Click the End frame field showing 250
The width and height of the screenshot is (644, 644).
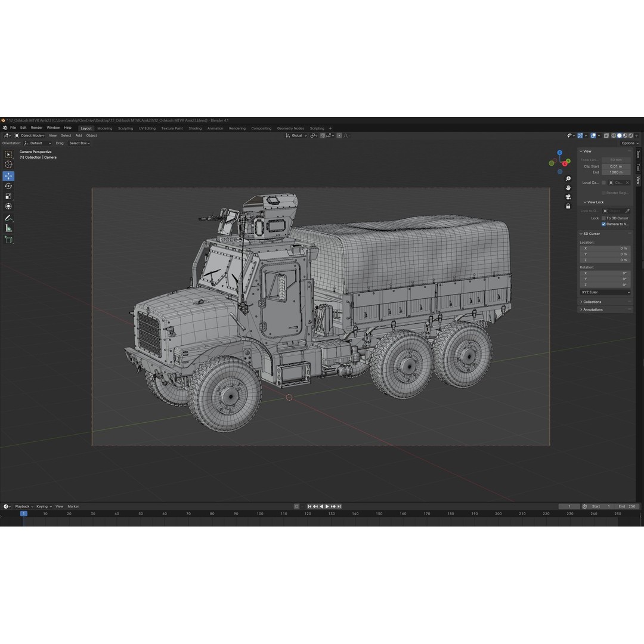click(x=626, y=506)
